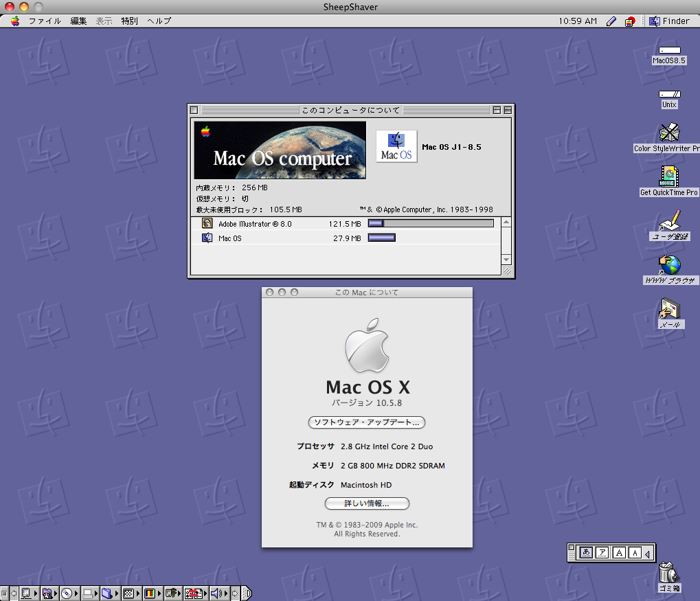Select the Unix volume icon on desktop

tap(669, 94)
